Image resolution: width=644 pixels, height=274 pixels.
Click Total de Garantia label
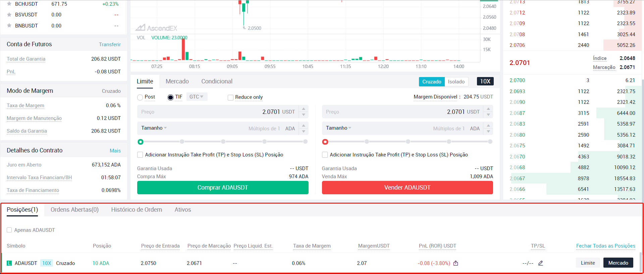pyautogui.click(x=26, y=59)
